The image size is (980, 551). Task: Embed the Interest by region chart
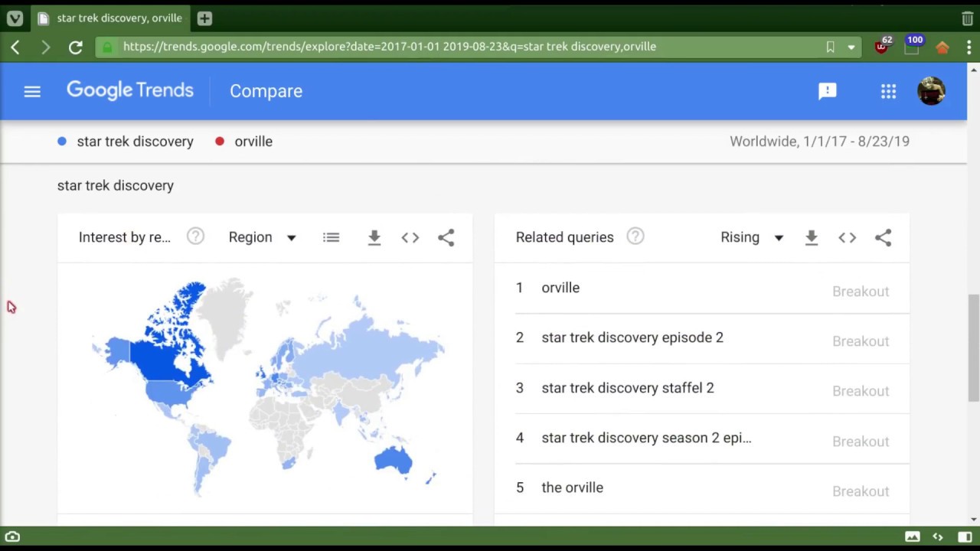coord(410,237)
